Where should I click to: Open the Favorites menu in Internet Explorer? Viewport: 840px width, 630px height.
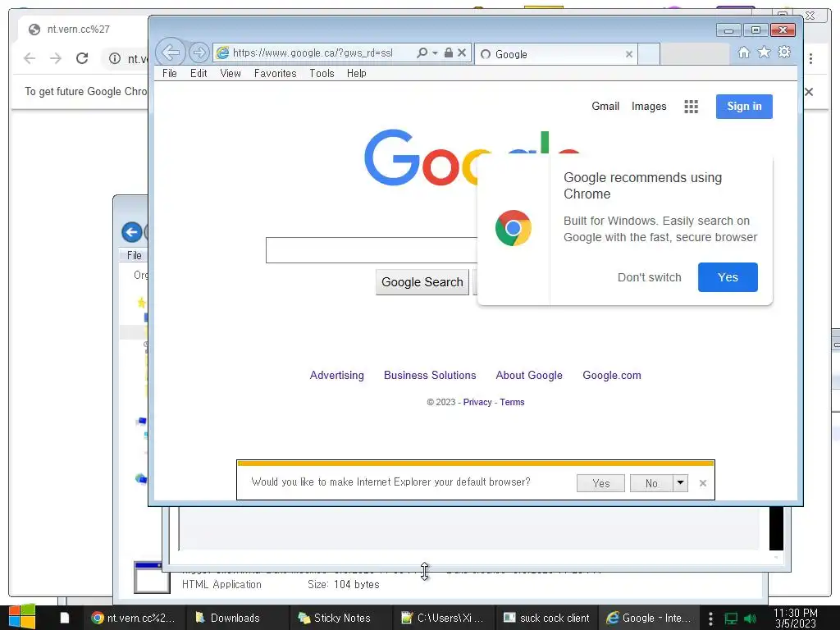tap(275, 73)
